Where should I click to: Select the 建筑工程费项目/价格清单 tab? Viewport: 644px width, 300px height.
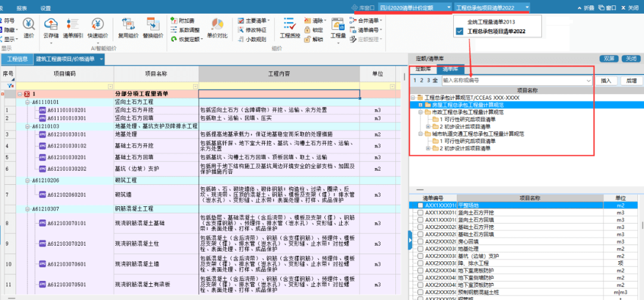(66, 59)
